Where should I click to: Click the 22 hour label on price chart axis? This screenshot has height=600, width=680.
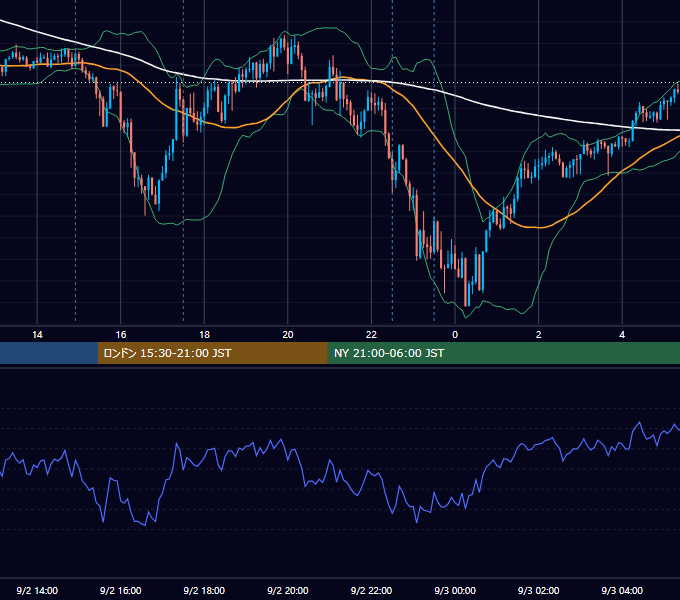(371, 335)
